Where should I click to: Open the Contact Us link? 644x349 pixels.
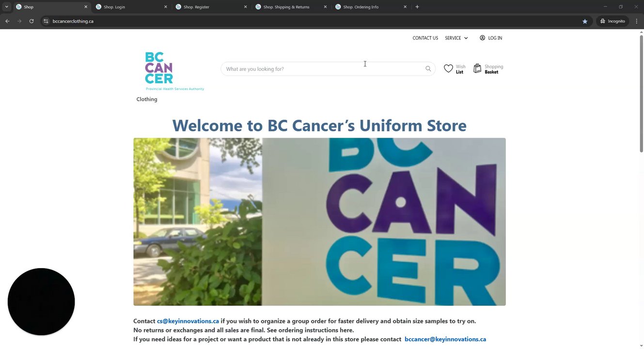click(x=425, y=38)
